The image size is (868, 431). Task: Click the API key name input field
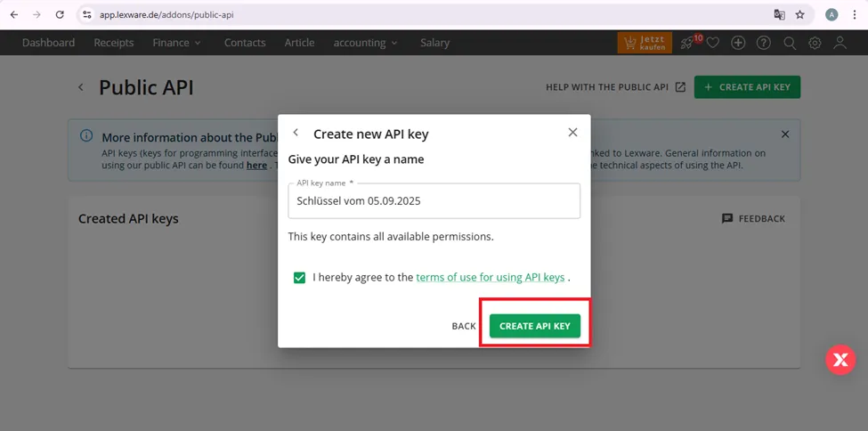click(434, 201)
